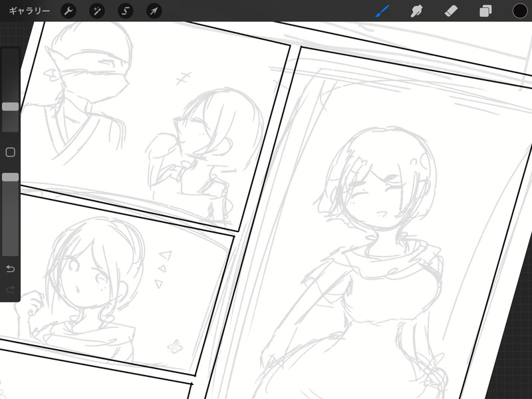The height and width of the screenshot is (399, 532).
Task: Undo the last stroke with the undo arrow
Action: point(11,269)
